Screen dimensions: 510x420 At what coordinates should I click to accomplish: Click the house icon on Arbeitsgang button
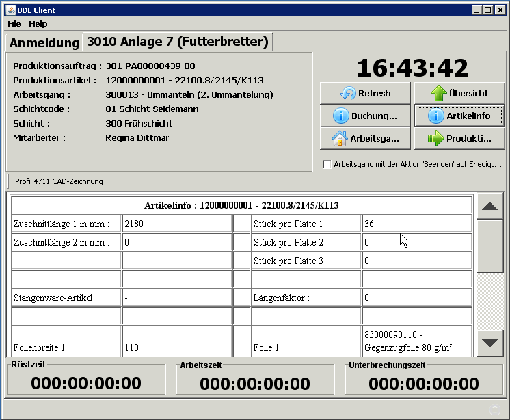339,139
